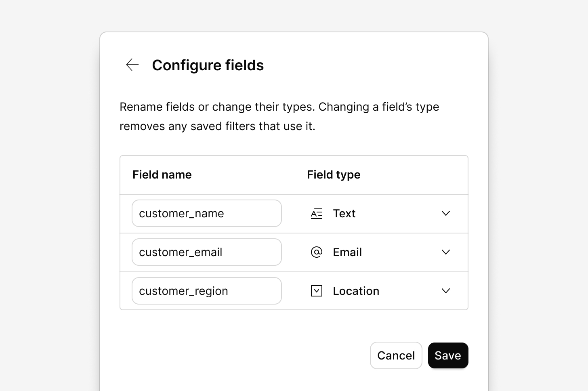Click the Text type icon for customer_name
Viewport: 588px width, 391px height.
pos(317,213)
